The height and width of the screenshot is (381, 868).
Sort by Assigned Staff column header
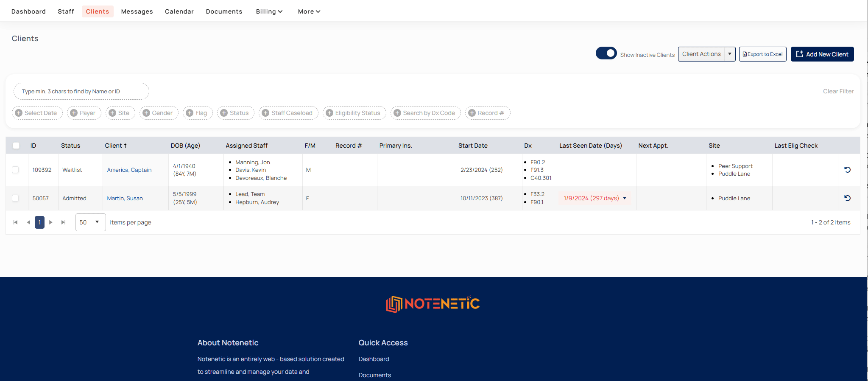(246, 146)
